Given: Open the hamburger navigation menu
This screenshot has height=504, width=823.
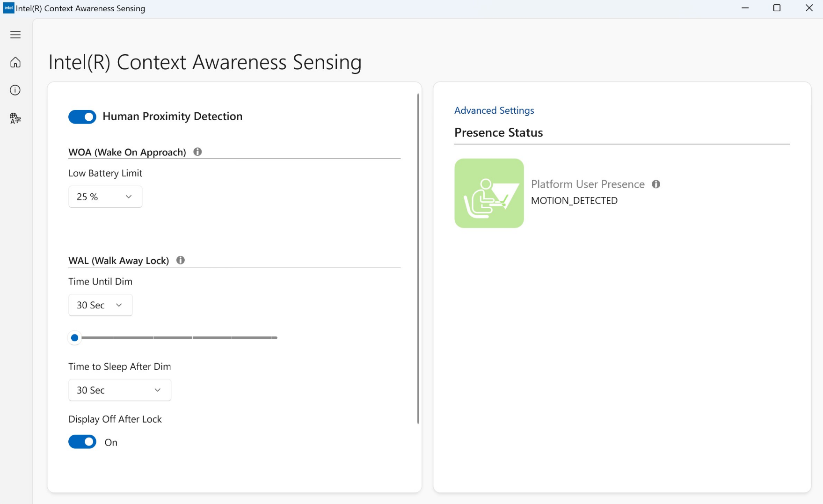Looking at the screenshot, I should [15, 35].
